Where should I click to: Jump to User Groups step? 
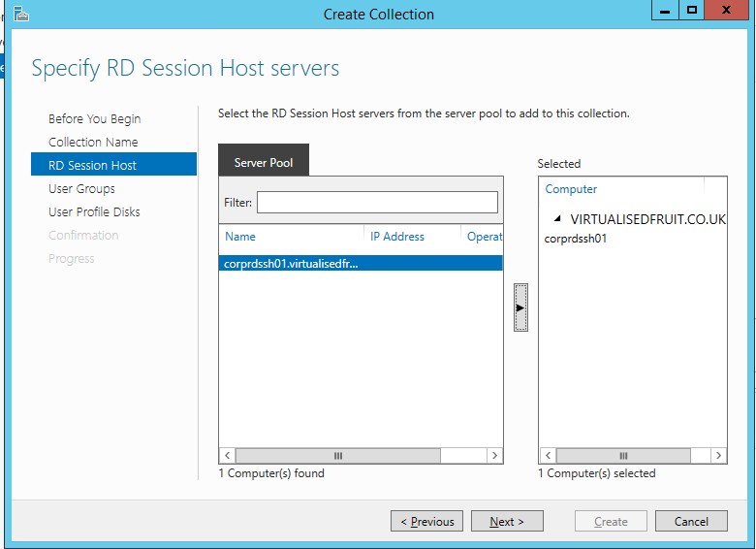[x=81, y=189]
